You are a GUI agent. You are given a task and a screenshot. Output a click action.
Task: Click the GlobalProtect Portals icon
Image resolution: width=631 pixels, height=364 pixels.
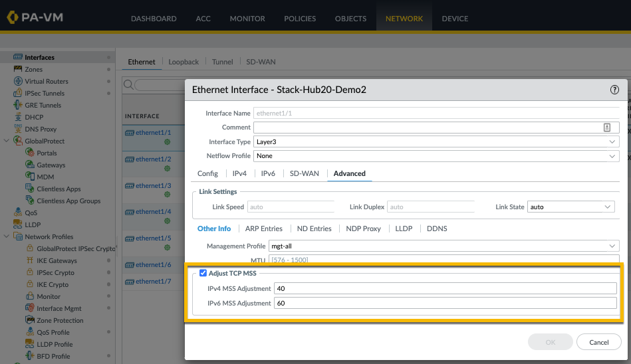[30, 153]
